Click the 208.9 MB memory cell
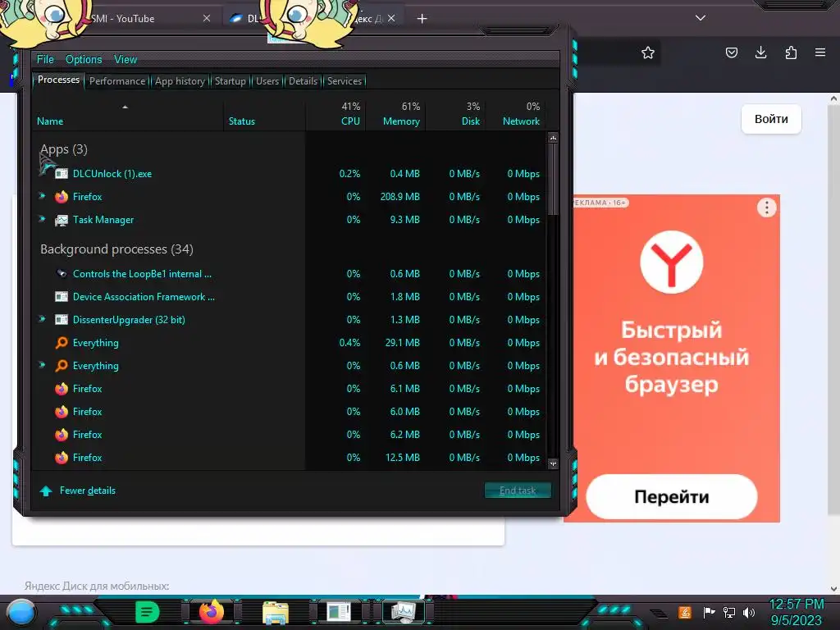The image size is (840, 630). pyautogui.click(x=399, y=197)
